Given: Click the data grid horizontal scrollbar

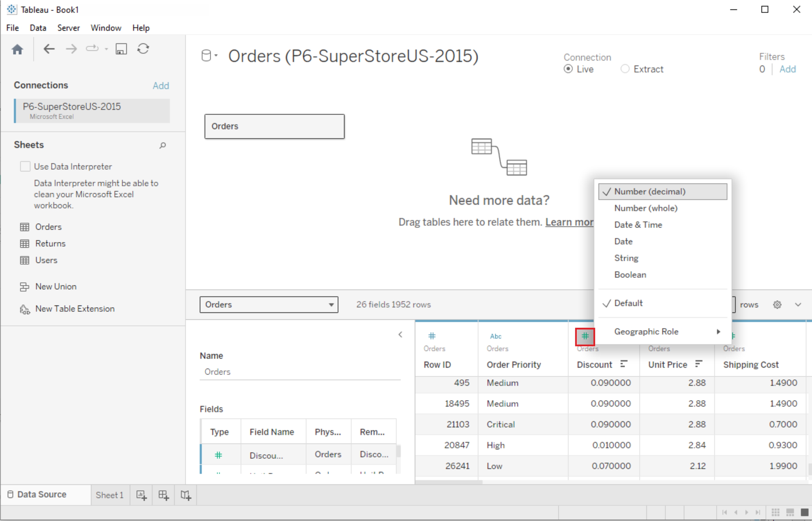Looking at the screenshot, I should 448,482.
